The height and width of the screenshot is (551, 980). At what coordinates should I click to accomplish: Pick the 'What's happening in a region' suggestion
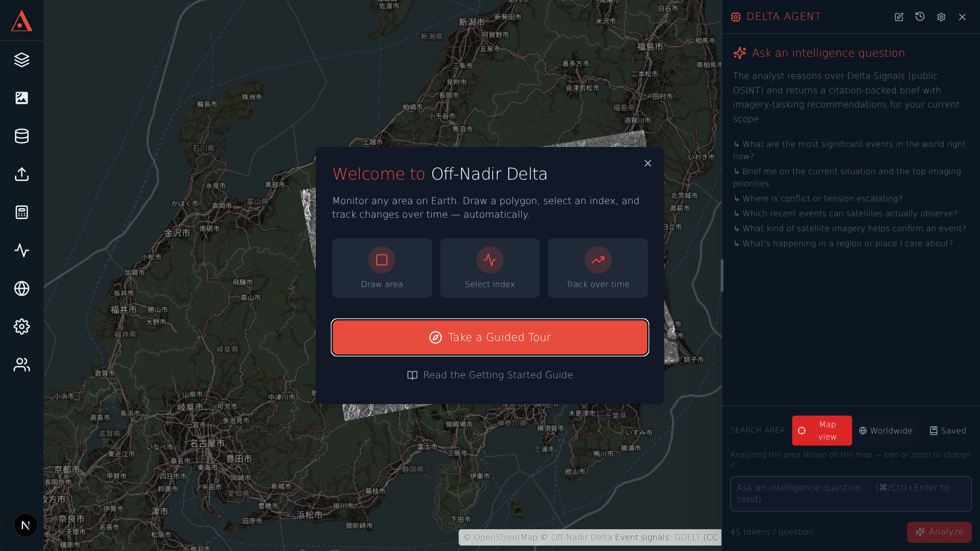tap(843, 244)
